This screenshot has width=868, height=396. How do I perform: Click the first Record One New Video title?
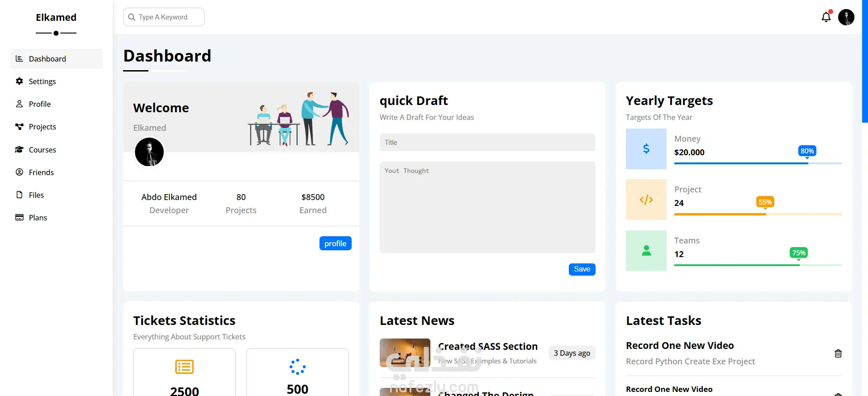coord(680,345)
